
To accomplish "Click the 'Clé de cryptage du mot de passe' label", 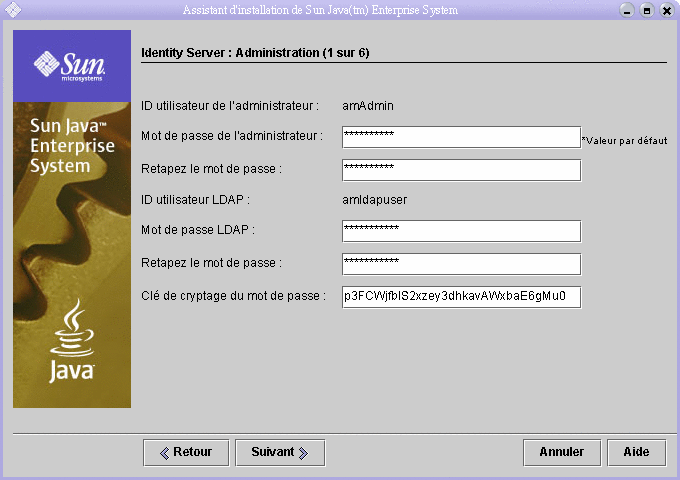I will pos(233,296).
